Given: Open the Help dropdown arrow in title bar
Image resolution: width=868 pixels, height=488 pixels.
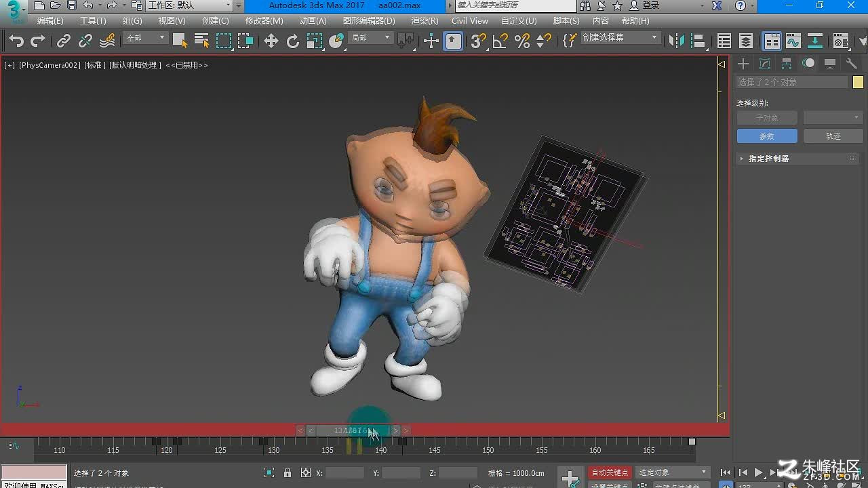Looking at the screenshot, I should pyautogui.click(x=753, y=5).
